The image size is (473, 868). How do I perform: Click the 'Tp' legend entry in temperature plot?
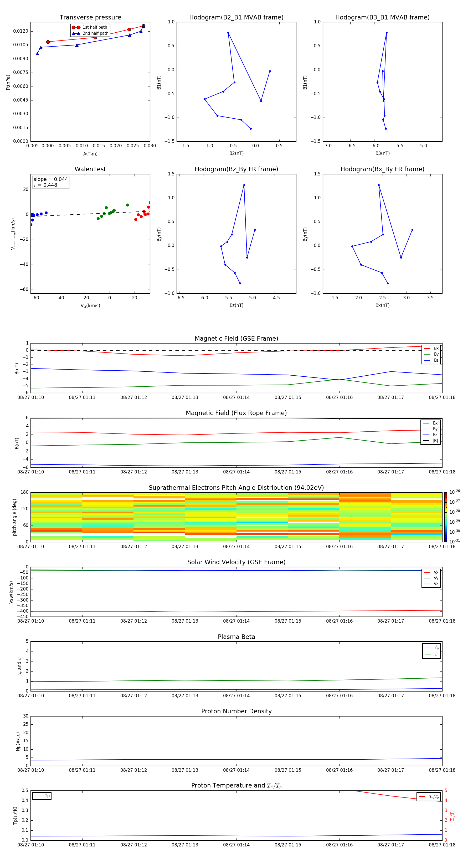[42, 796]
